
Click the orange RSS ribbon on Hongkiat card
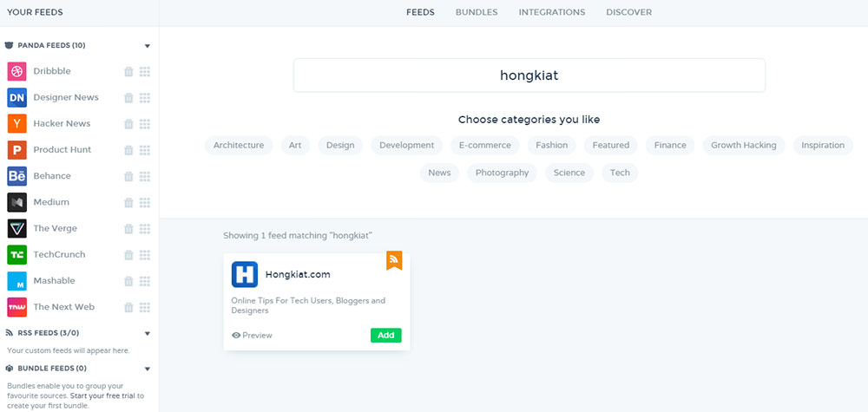394,260
